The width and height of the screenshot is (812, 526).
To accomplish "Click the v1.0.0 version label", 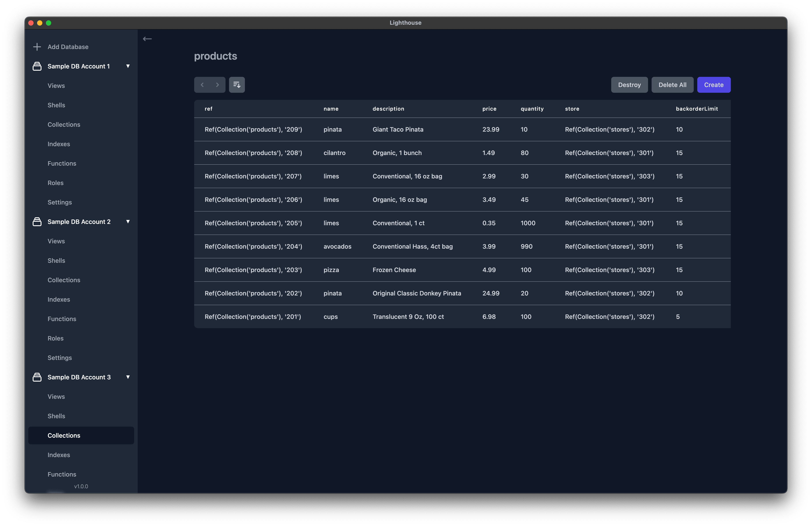I will tap(81, 486).
